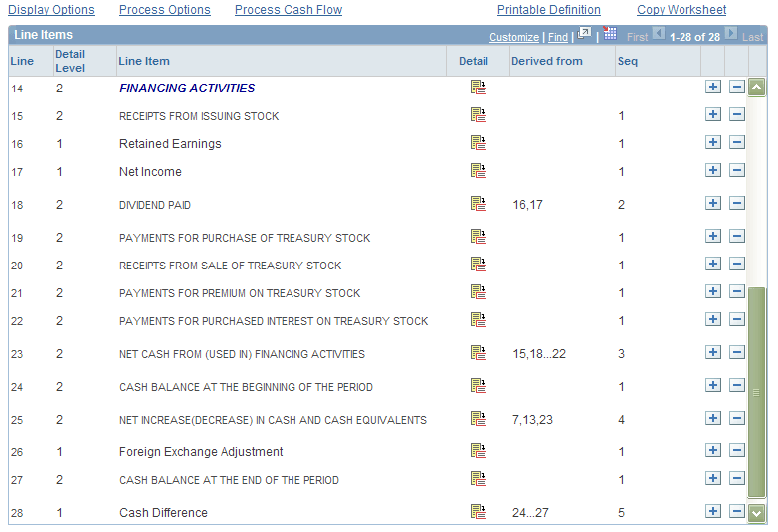Add a row after line 25
The image size is (778, 532).
point(713,418)
